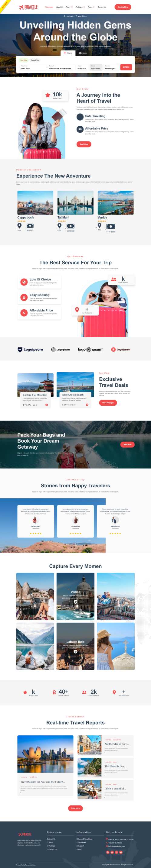Switch to the Flights tab
The image size is (151, 868).
pyautogui.click(x=68, y=53)
